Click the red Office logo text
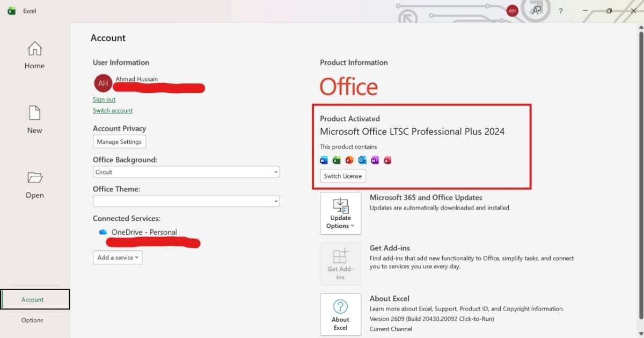The image size is (644, 338). click(x=349, y=87)
